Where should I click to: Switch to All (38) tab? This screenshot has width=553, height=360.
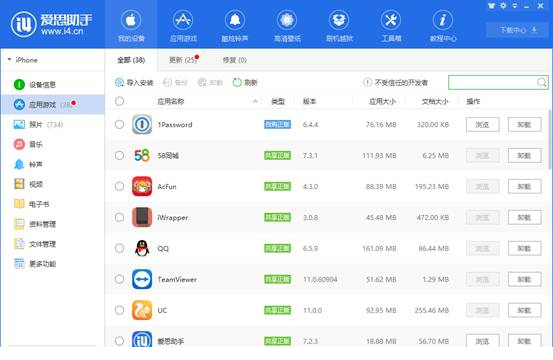131,60
